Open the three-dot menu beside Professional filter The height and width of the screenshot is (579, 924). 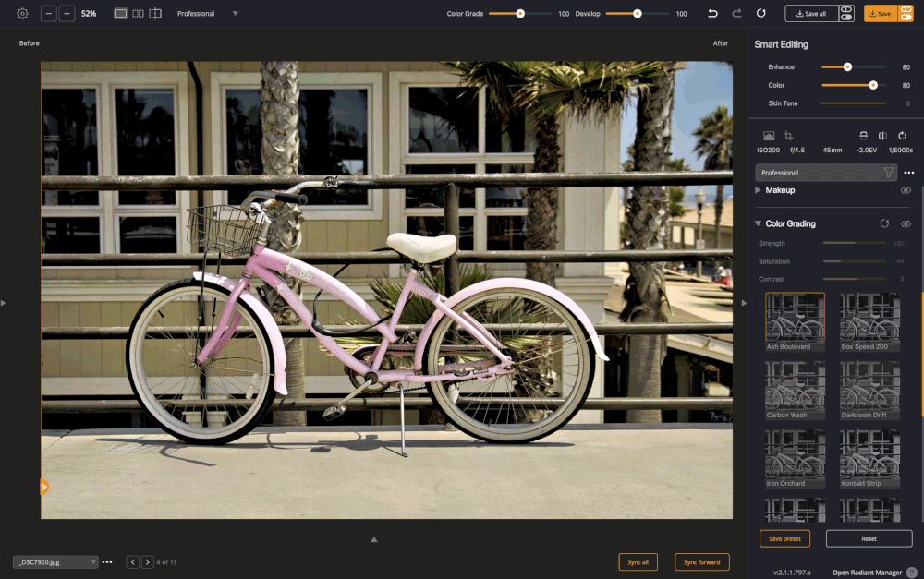pos(909,173)
